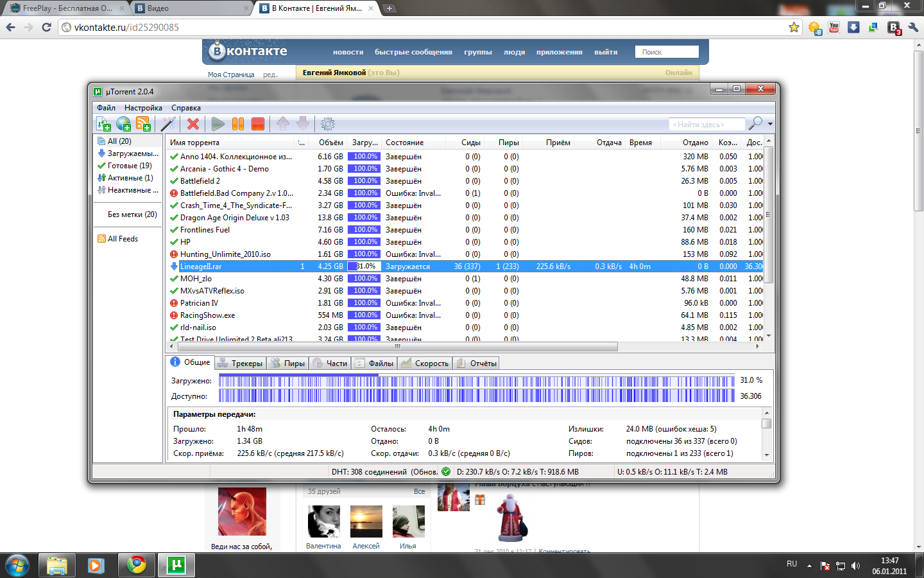This screenshot has height=578, width=924.
Task: Click the Загружено pieces progress bar
Action: pos(477,381)
